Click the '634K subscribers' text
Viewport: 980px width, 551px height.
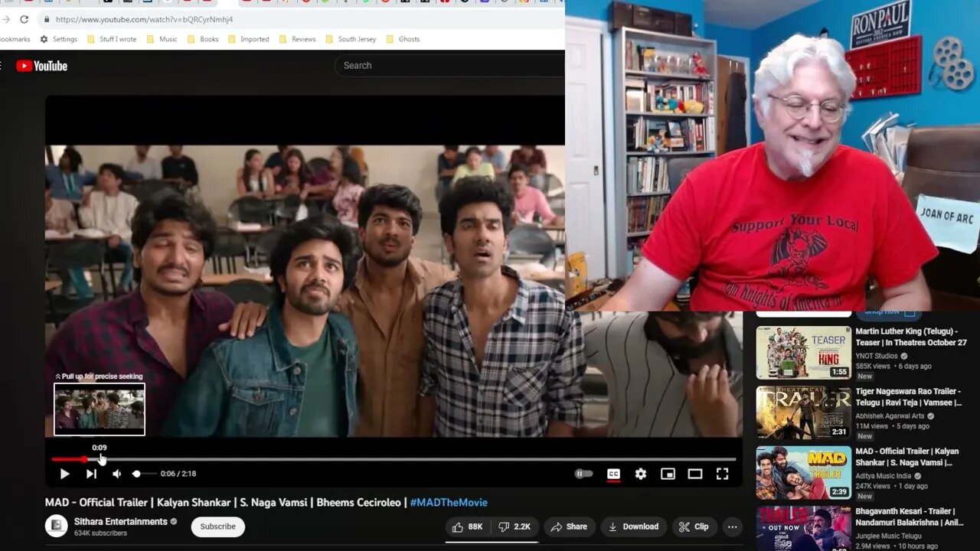(x=100, y=533)
